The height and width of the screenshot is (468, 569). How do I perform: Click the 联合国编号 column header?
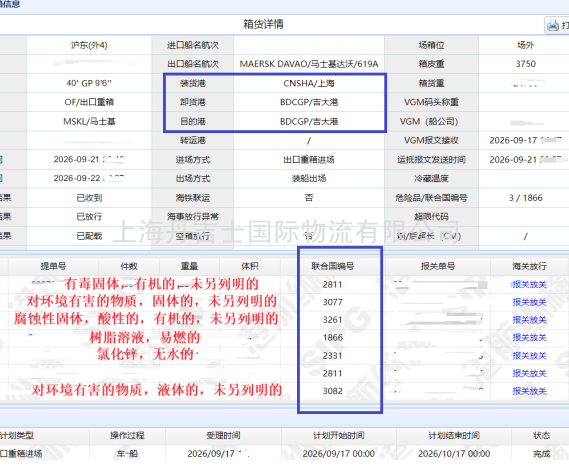(333, 266)
